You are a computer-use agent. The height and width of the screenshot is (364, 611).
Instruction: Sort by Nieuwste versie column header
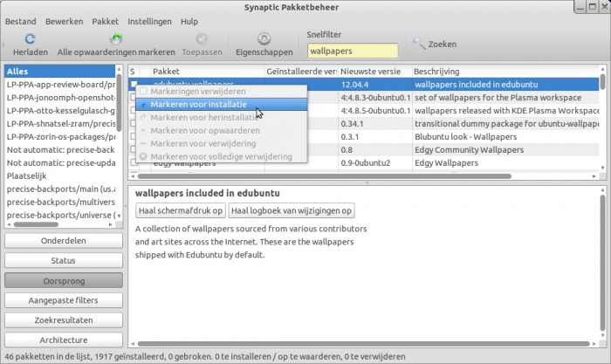click(374, 72)
